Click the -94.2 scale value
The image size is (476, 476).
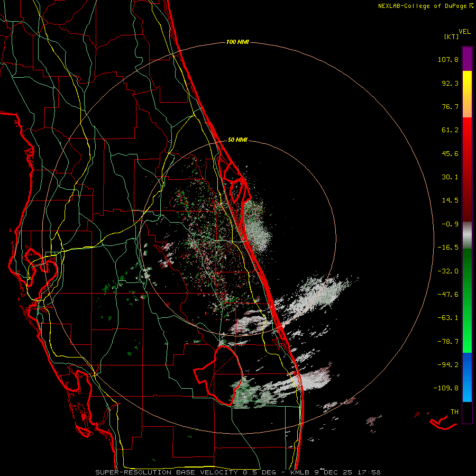pyautogui.click(x=448, y=365)
